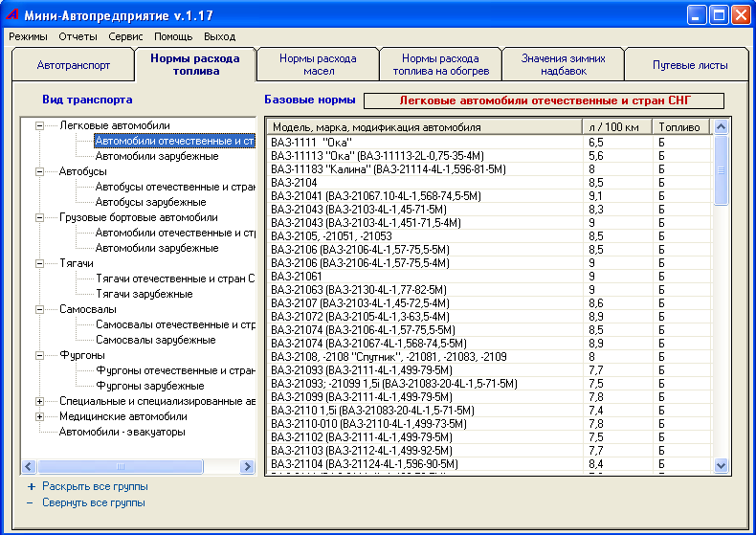This screenshot has height=535, width=756.
Task: Click tree horizontal scrollbar right arrow
Action: click(248, 466)
